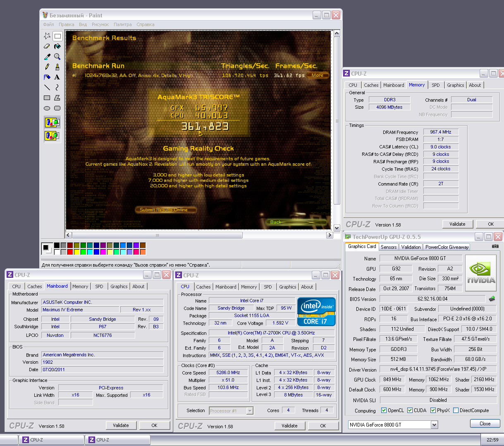Choose the Eraser tool in Paint
The height and width of the screenshot is (446, 504).
click(x=47, y=46)
